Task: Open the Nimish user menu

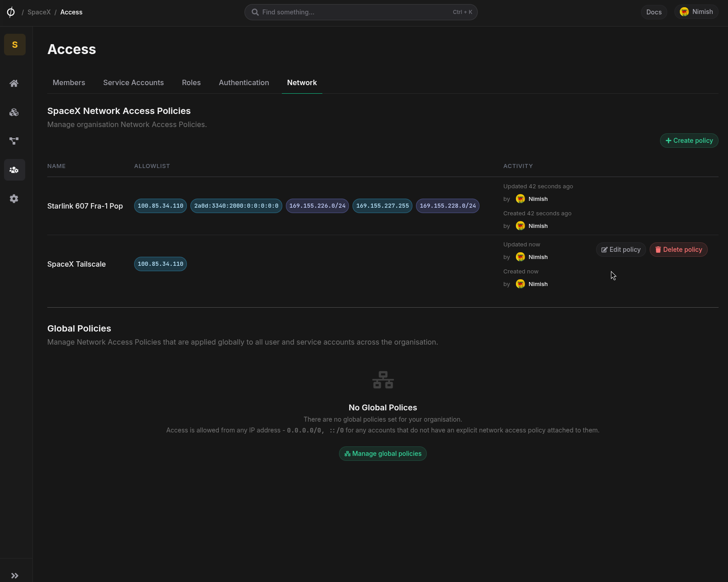Action: click(x=696, y=12)
